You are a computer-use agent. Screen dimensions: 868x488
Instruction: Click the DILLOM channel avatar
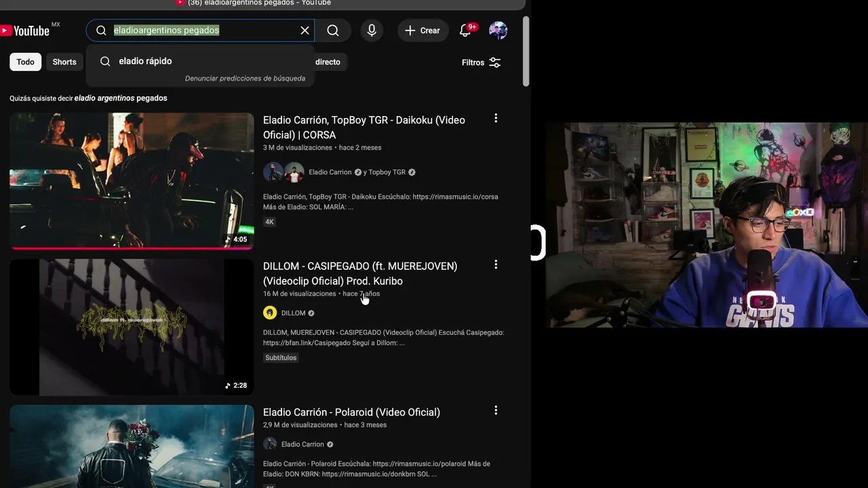[270, 313]
